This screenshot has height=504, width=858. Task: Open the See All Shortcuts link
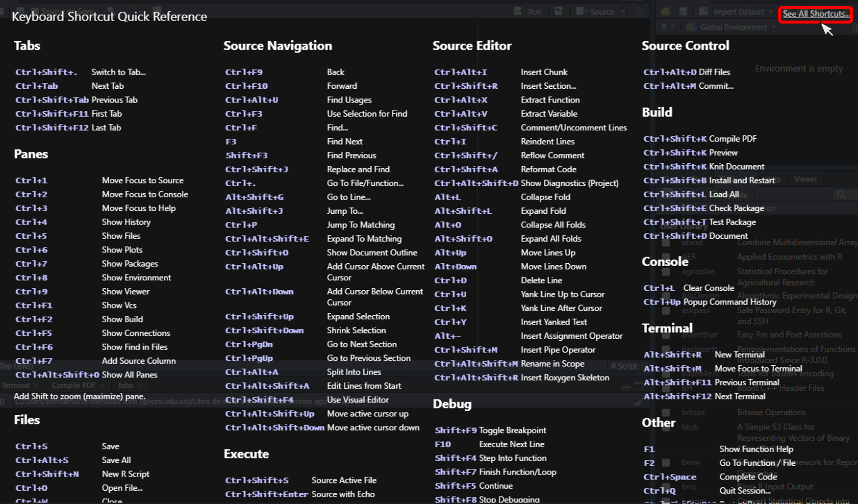point(815,14)
